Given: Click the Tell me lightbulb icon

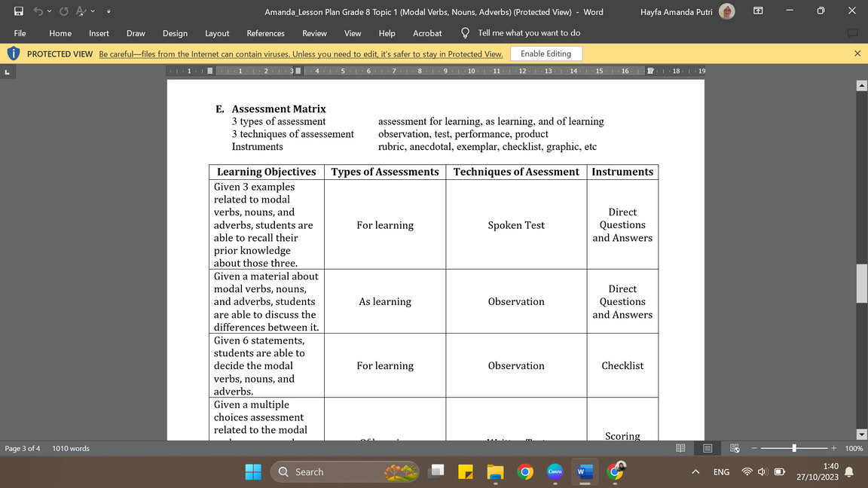Looking at the screenshot, I should (465, 33).
